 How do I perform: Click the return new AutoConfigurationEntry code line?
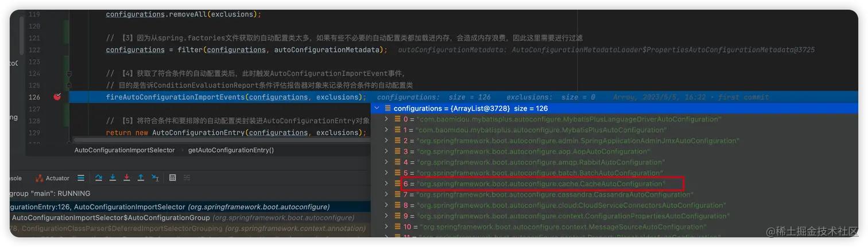coord(236,132)
